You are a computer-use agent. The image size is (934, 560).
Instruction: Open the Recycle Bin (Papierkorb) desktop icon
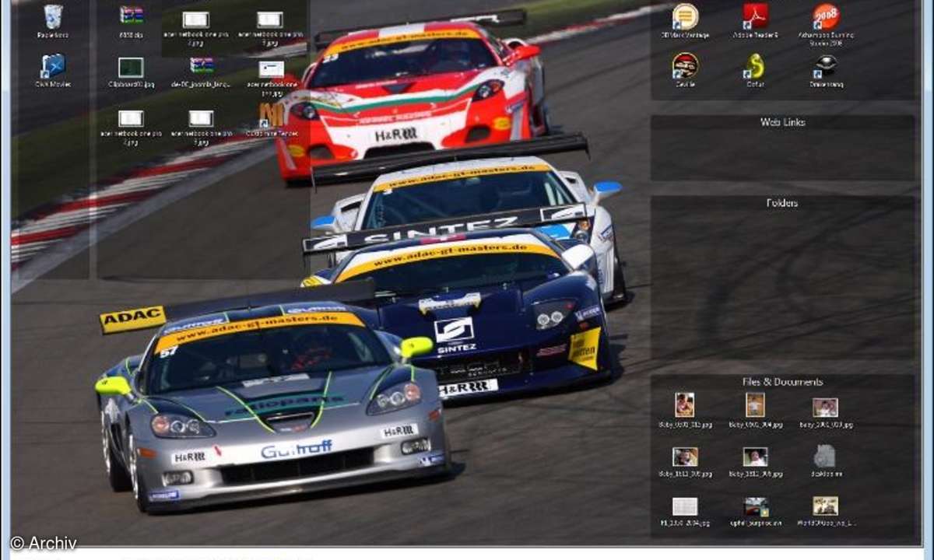53,17
